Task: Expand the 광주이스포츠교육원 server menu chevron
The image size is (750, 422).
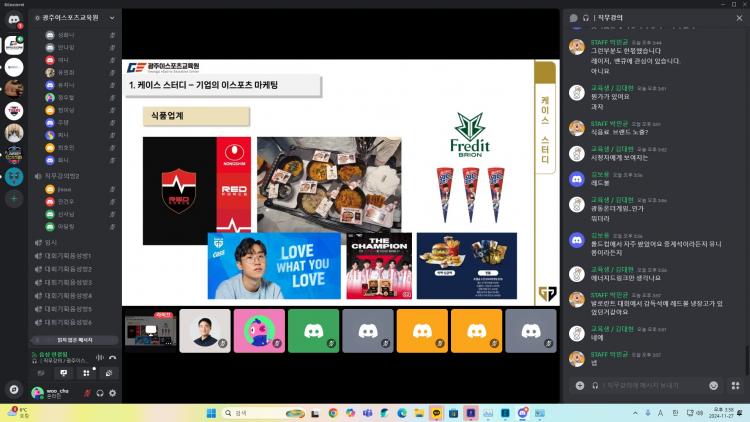Action: point(112,18)
